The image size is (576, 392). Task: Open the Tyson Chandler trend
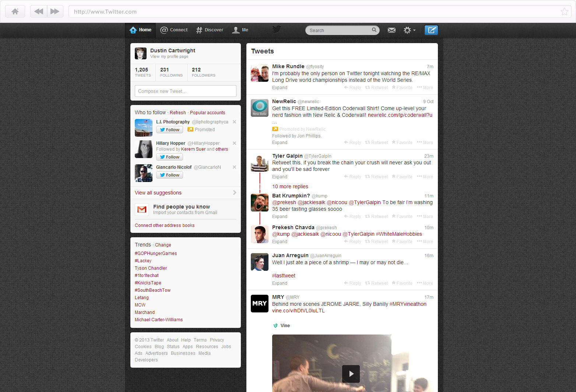151,268
